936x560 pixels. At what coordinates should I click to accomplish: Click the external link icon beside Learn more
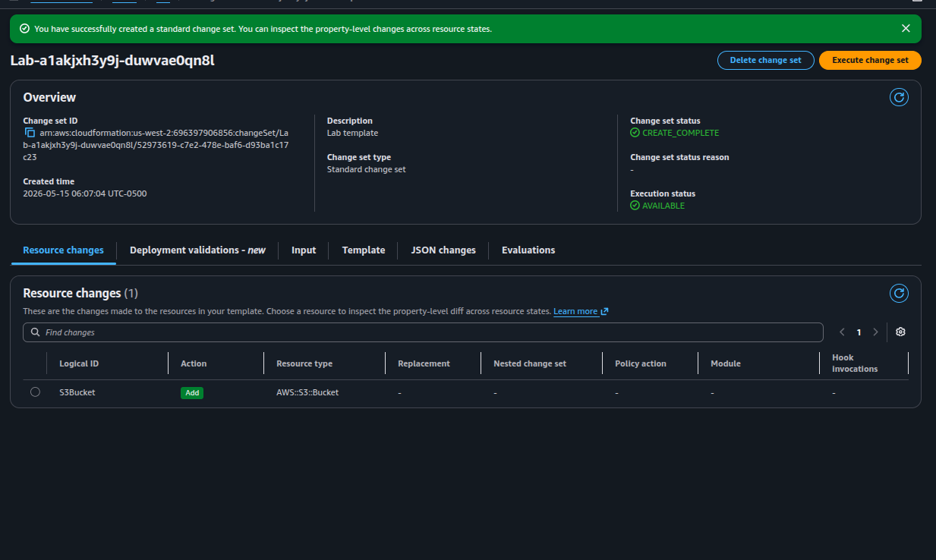pyautogui.click(x=604, y=312)
